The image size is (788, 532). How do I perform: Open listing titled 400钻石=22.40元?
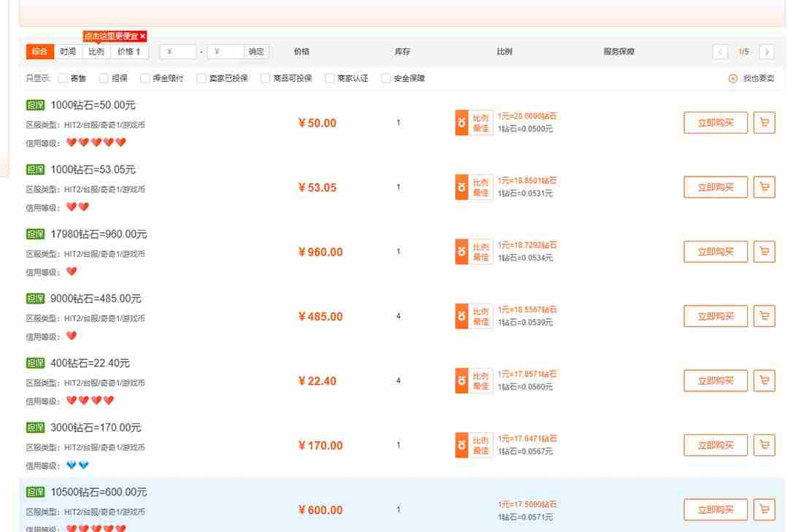(90, 363)
